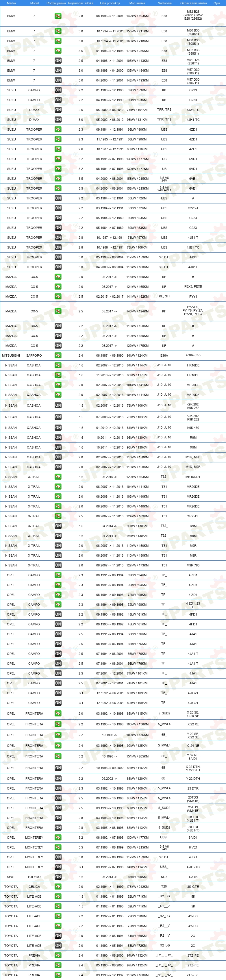226x980 pixels.
Task: Click petrol icon in FRONTERA C 24 NE row
Action: point(58,746)
